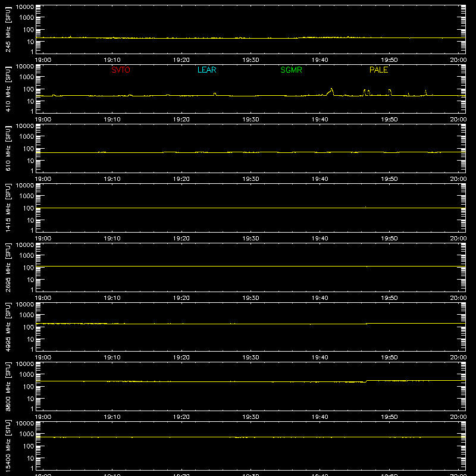This screenshot has height=476, width=476.
Task: Click the 10 y-axis value on the 1415 MHz plot
Action: [x=31, y=220]
